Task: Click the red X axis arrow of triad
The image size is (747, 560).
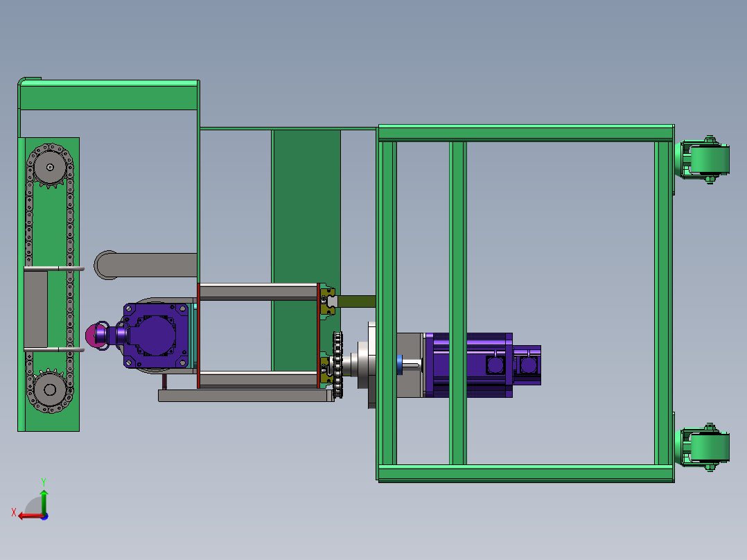Action: coord(30,516)
